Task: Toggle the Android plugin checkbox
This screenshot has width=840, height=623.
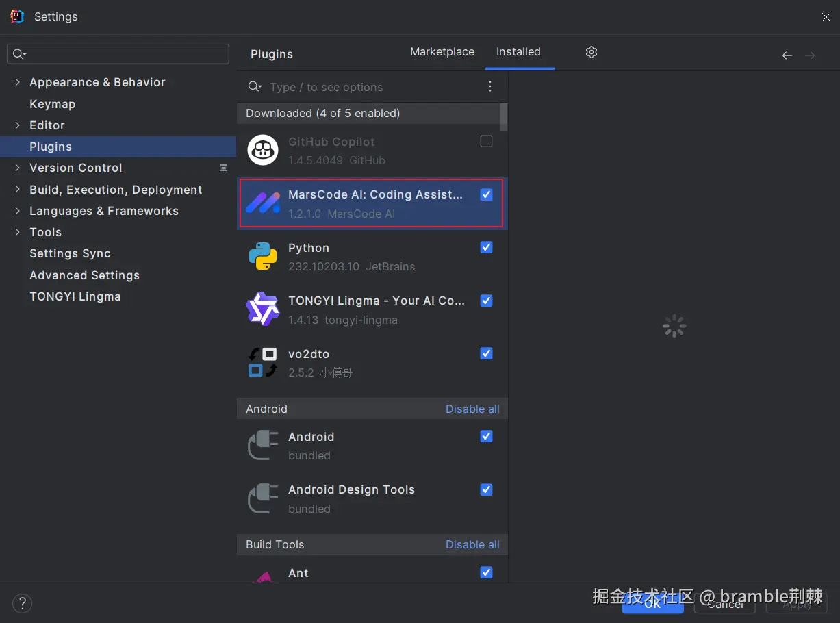Action: pos(486,436)
